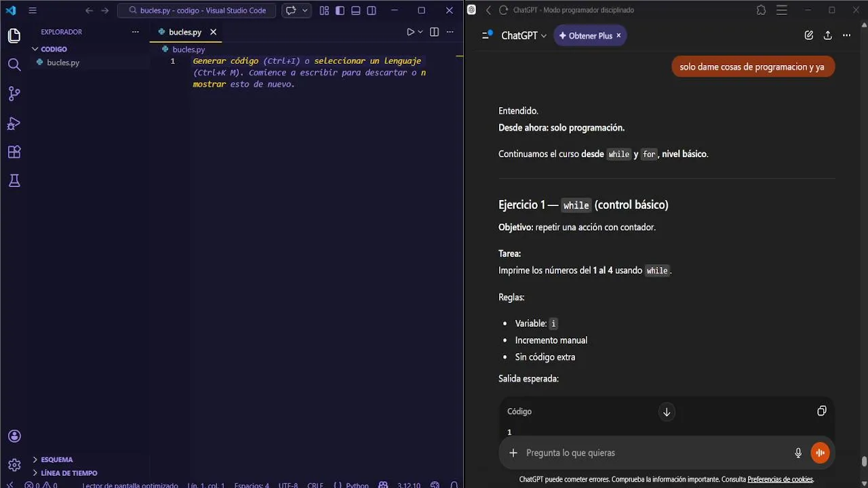Open the Preferencias de cookies link
The image size is (868, 488).
point(780,479)
